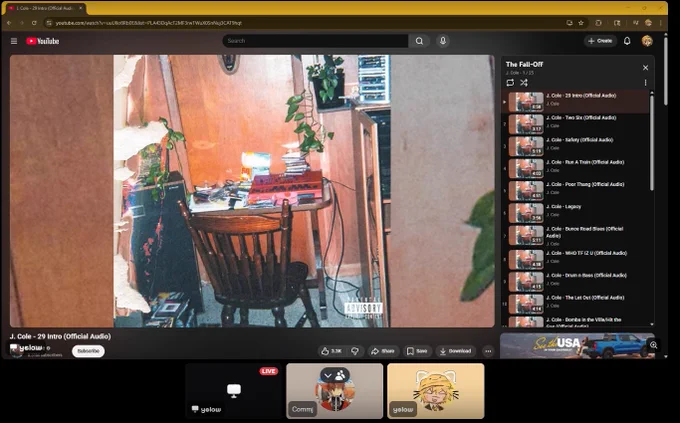Close the J. Cole browser tab
Image resolution: width=680 pixels, height=423 pixels.
(80, 8)
